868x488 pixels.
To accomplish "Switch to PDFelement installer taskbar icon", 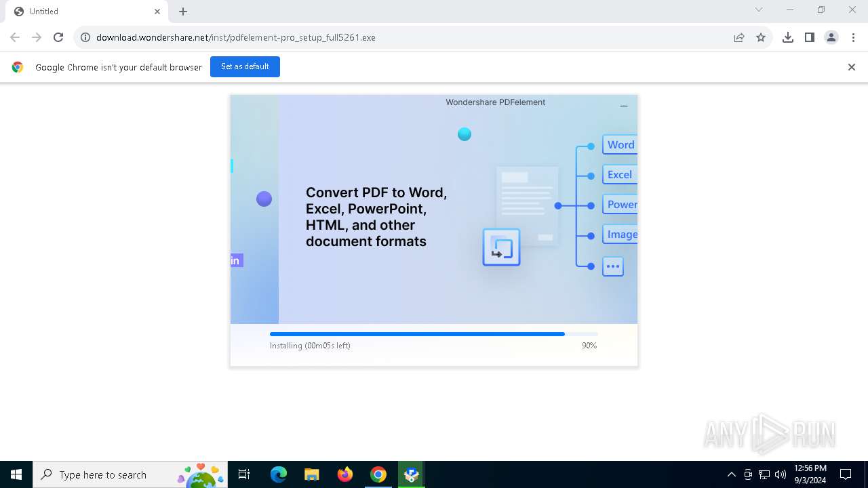I will (411, 474).
